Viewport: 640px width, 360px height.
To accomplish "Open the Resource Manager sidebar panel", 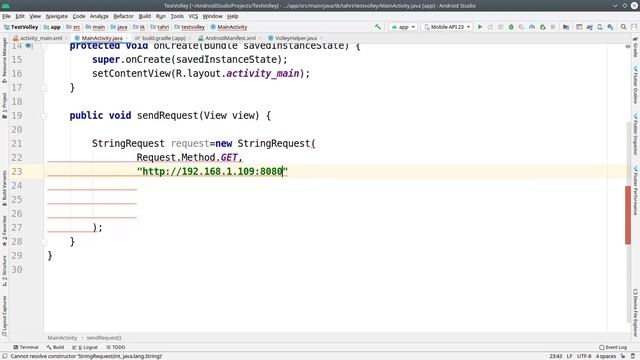I will click(x=4, y=60).
